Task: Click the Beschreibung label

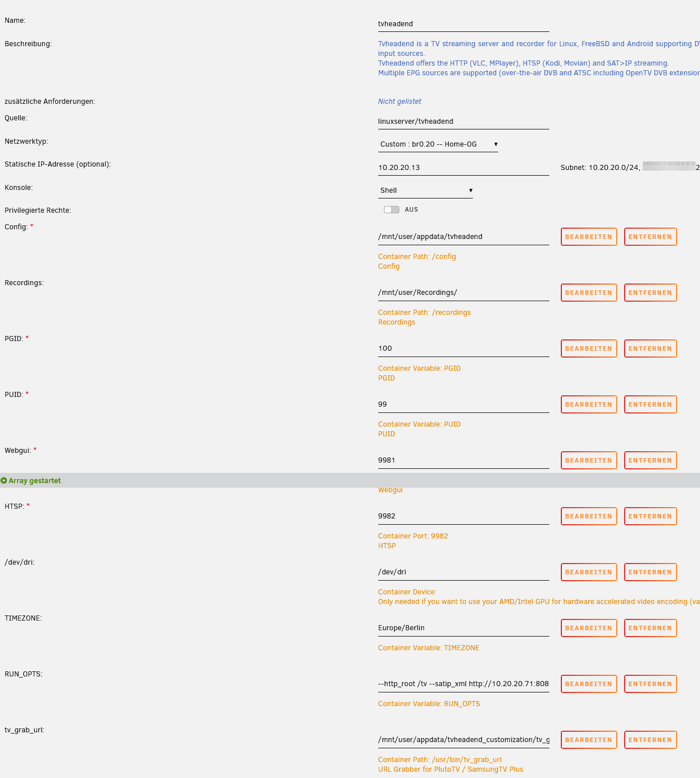Action: pos(28,44)
